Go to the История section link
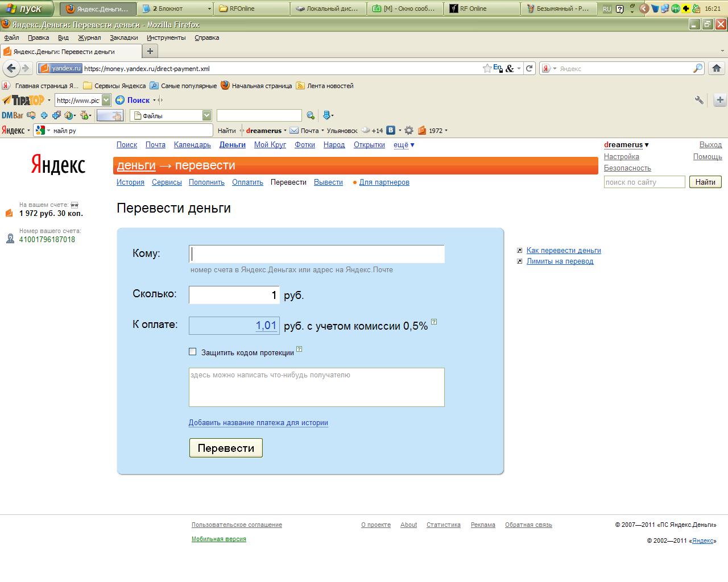This screenshot has height=582, width=728. (x=130, y=182)
